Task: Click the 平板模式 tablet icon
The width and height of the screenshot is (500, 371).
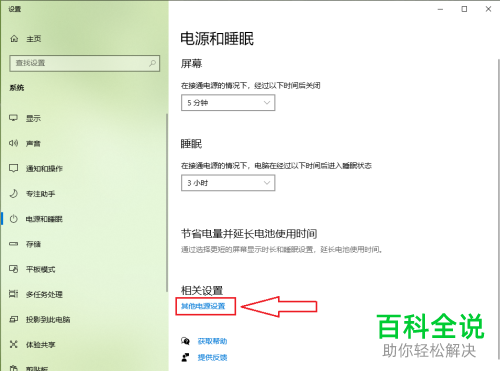Action: click(x=13, y=269)
